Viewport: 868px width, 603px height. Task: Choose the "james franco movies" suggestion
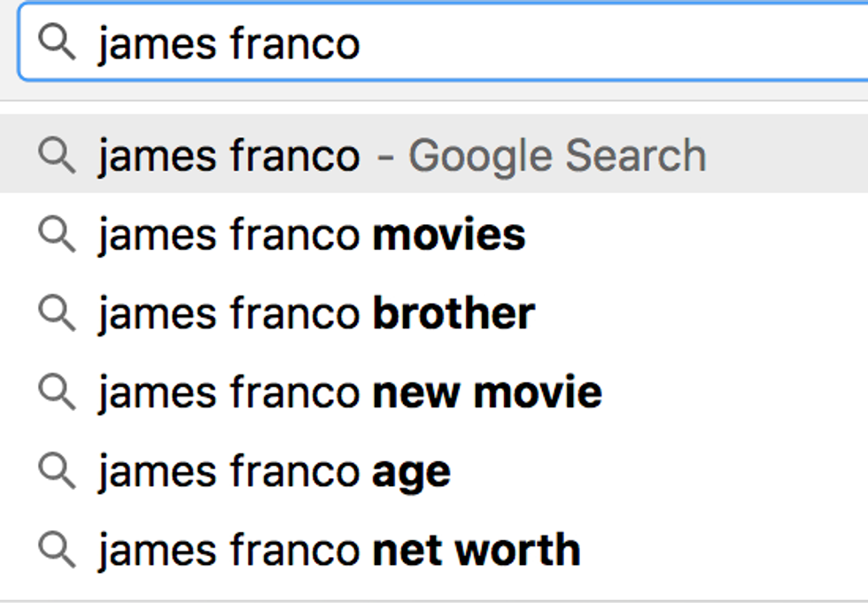[312, 236]
